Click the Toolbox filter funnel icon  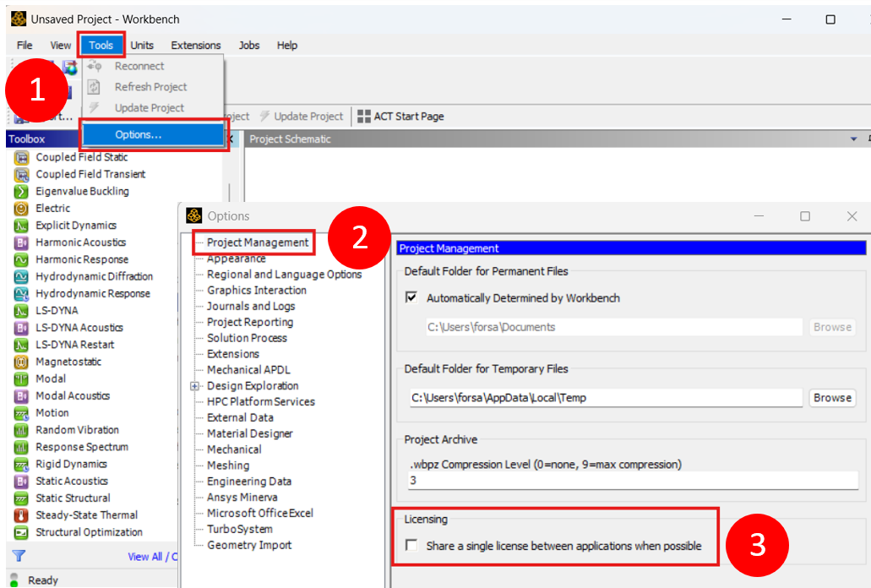[x=19, y=556]
